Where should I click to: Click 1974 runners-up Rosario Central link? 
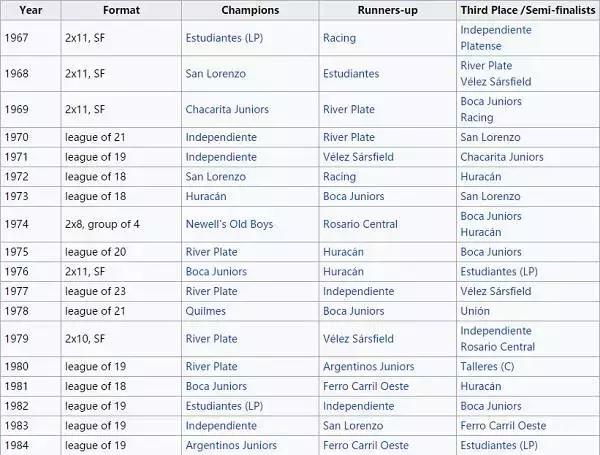click(x=359, y=224)
